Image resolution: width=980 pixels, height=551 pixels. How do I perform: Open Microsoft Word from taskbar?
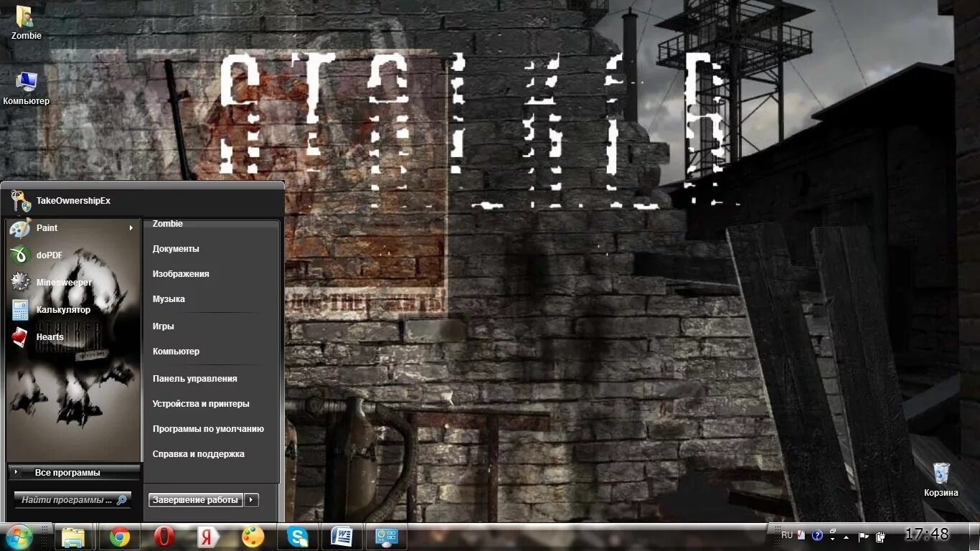342,537
